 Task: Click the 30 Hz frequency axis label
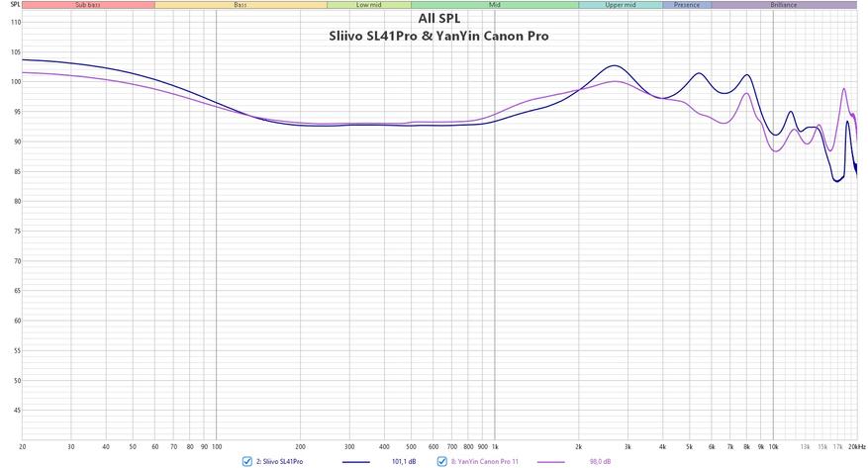point(71,446)
